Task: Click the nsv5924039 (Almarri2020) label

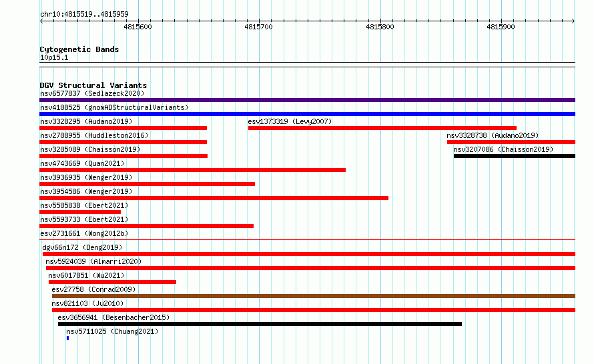Action: 93,261
